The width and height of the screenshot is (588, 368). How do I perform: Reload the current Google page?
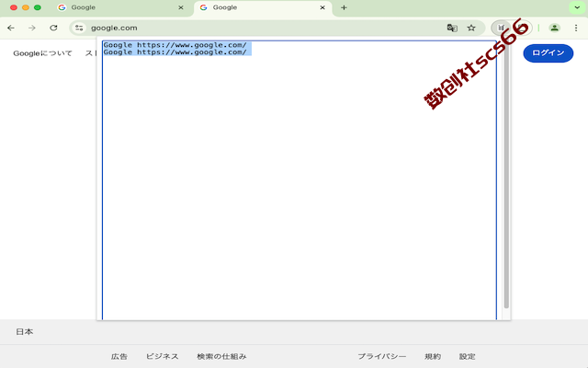click(53, 28)
